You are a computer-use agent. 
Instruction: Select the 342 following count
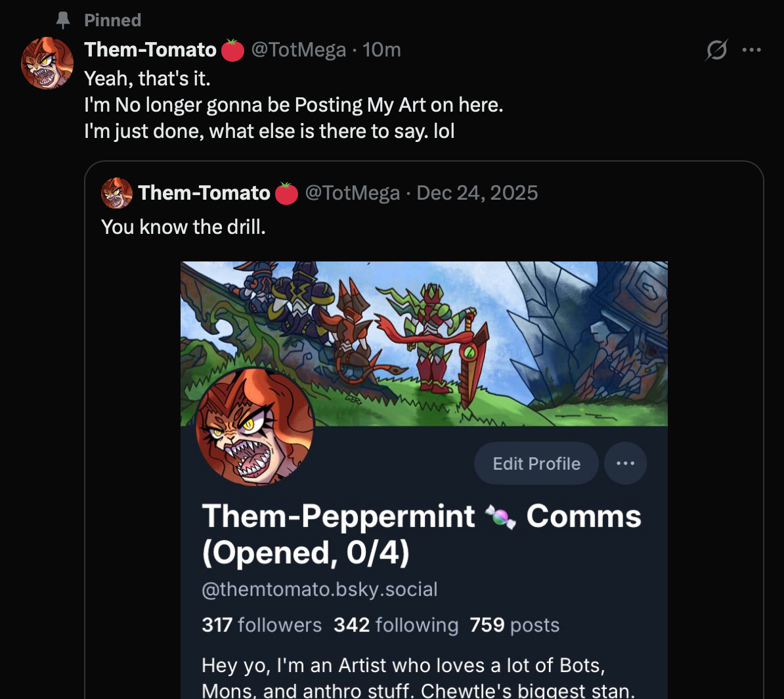(x=395, y=625)
